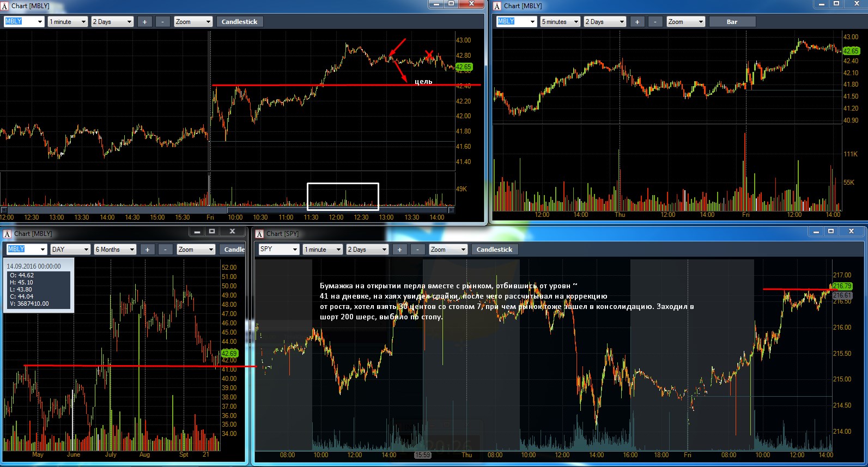Image resolution: width=868 pixels, height=467 pixels.
Task: Click plus button on SPY chart toolbar
Action: [399, 250]
